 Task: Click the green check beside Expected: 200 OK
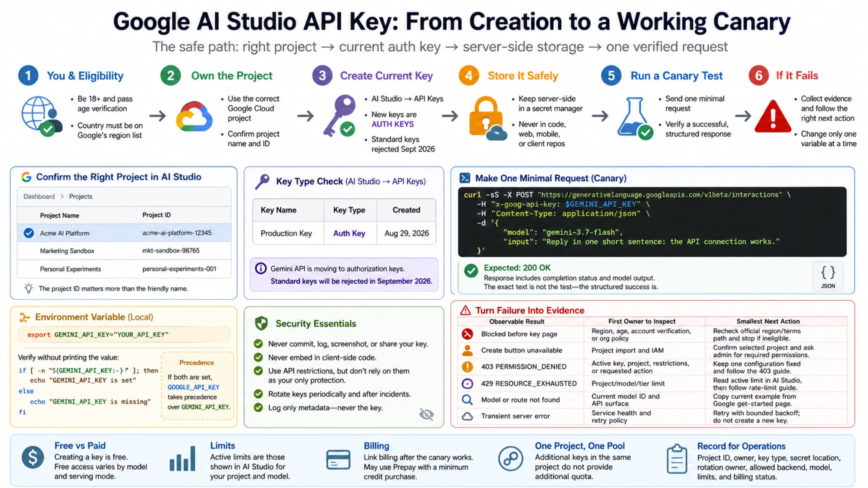471,271
